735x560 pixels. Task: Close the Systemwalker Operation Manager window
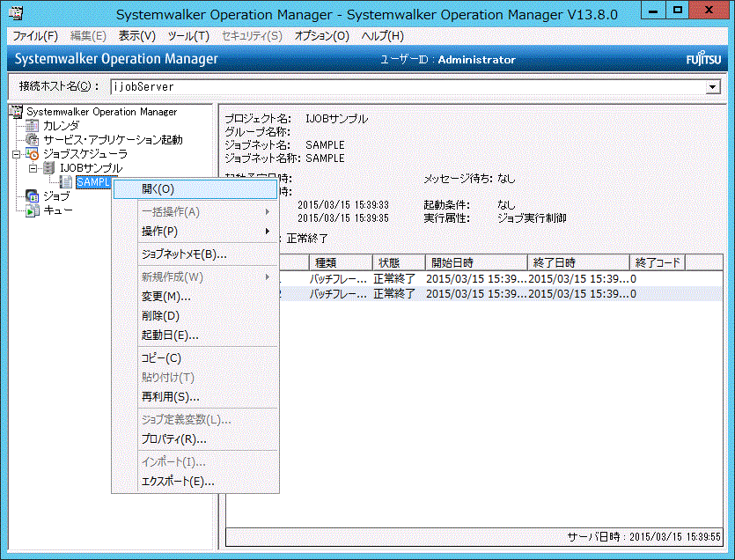(709, 11)
